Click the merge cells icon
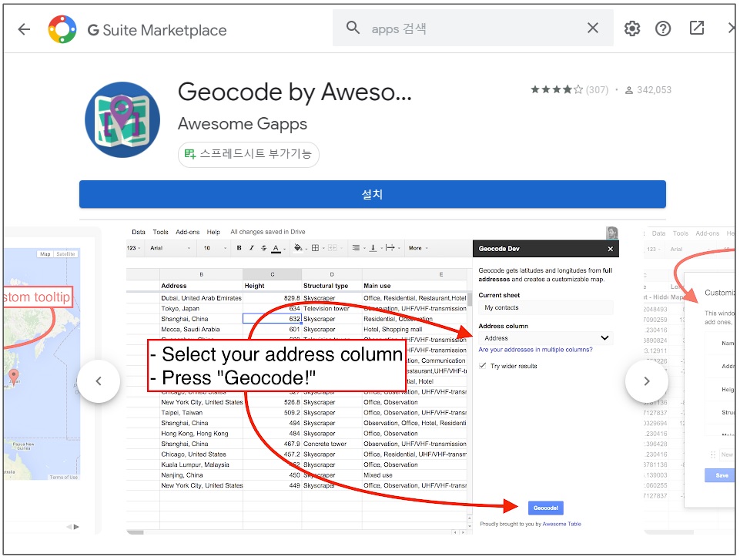This screenshot has width=740, height=560. [x=333, y=248]
